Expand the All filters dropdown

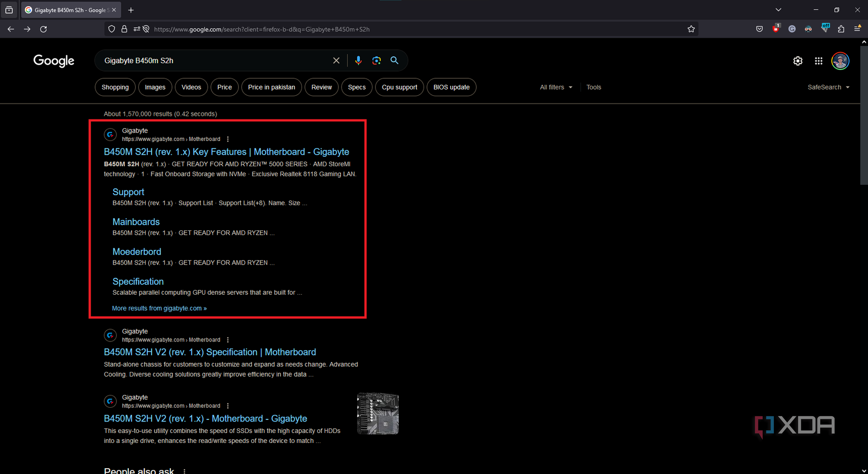click(556, 87)
